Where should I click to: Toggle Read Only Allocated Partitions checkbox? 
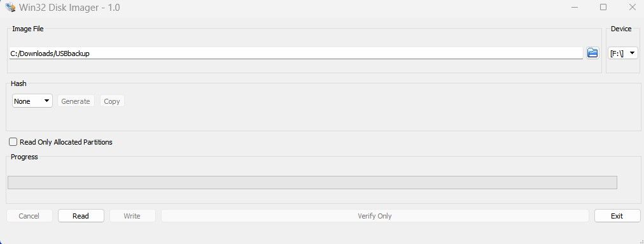click(x=13, y=142)
